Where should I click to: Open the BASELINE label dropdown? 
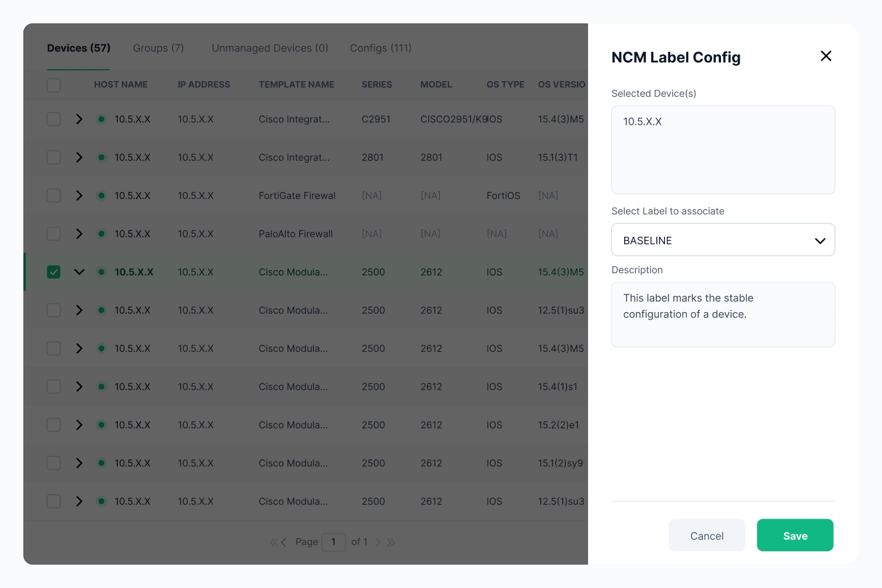point(723,240)
